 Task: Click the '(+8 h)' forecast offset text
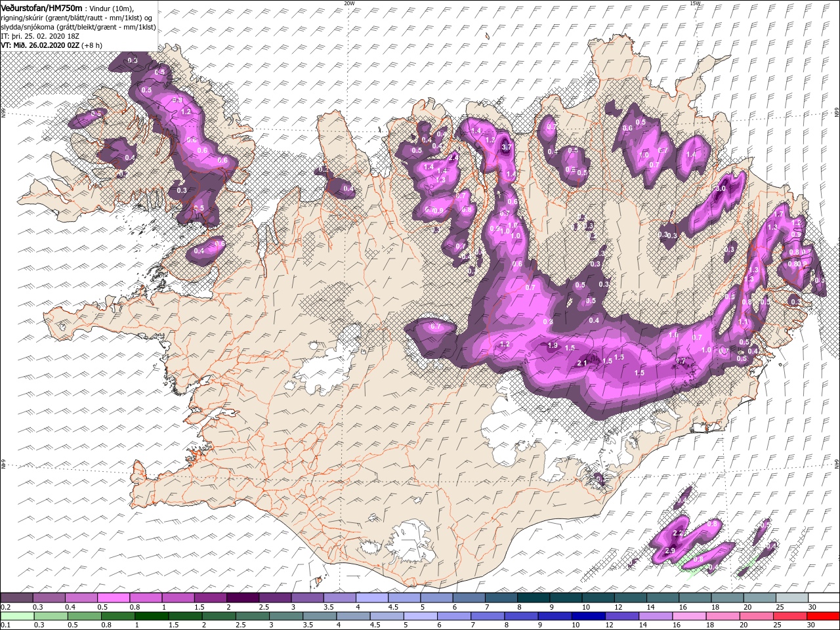tap(93, 45)
